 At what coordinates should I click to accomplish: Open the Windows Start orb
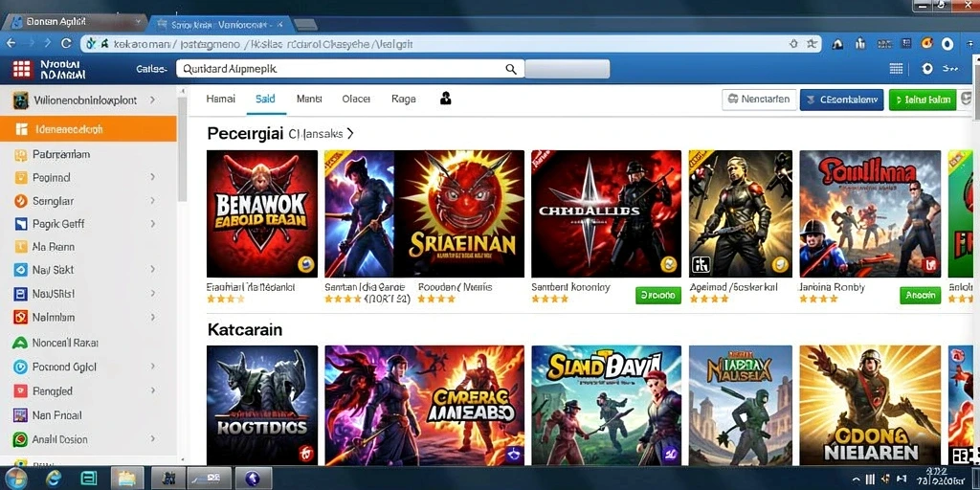tap(15, 479)
